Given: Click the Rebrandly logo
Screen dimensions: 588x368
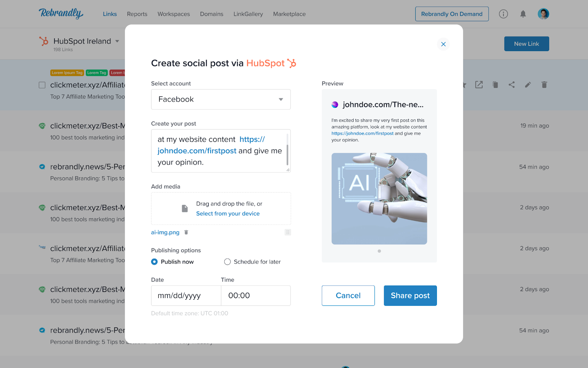Looking at the screenshot, I should (x=61, y=14).
